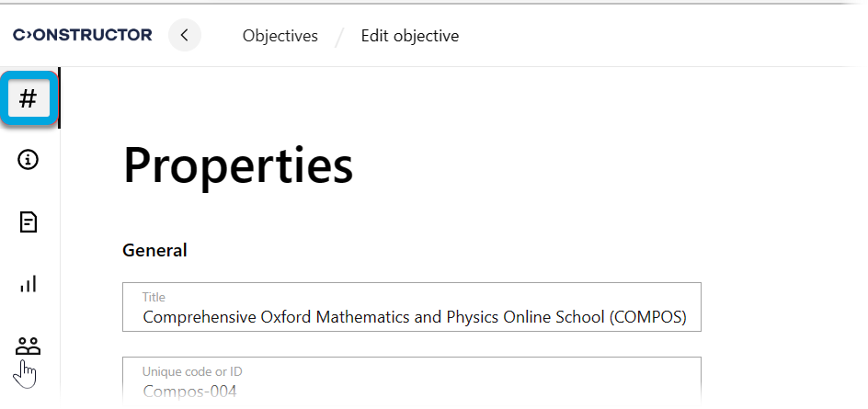The image size is (868, 409).
Task: Click the Constructor logo
Action: point(83,35)
